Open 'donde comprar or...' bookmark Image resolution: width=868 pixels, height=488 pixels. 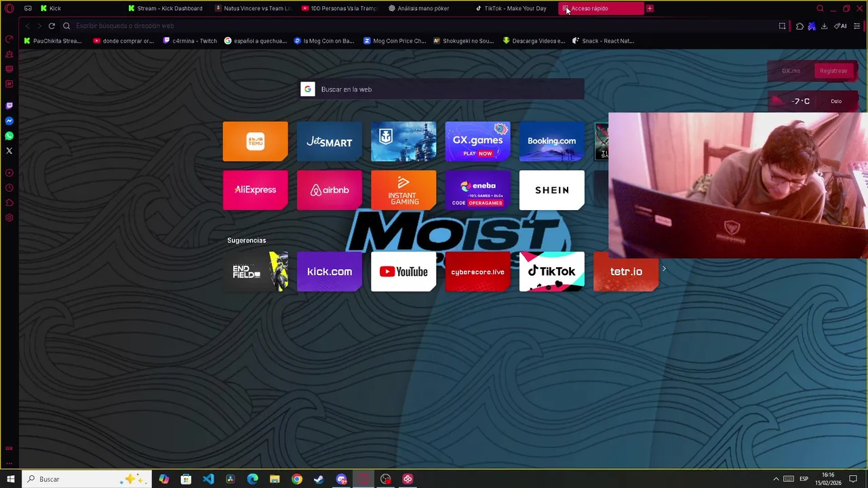[x=123, y=41]
